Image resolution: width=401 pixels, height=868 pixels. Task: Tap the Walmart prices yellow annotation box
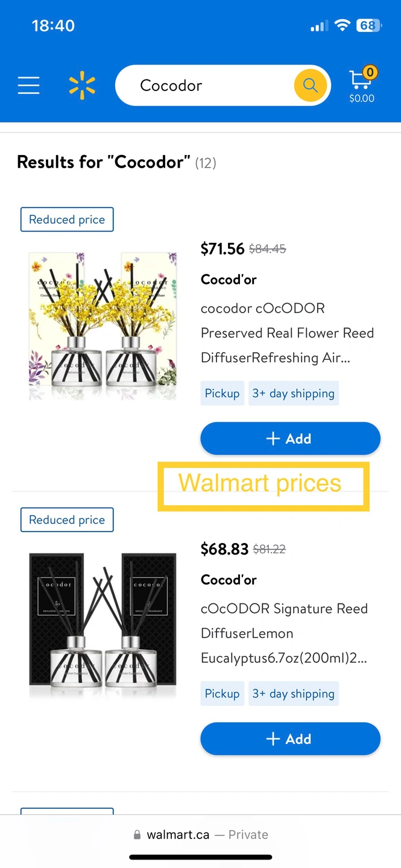[x=263, y=486]
